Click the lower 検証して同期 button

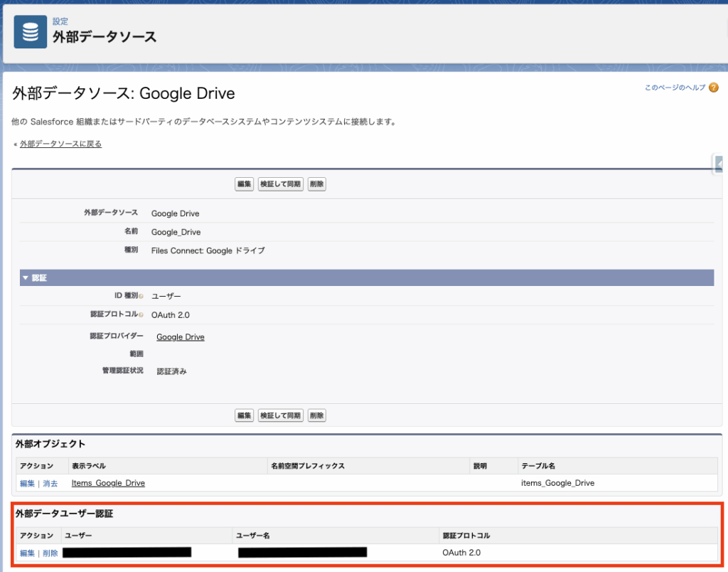point(280,415)
